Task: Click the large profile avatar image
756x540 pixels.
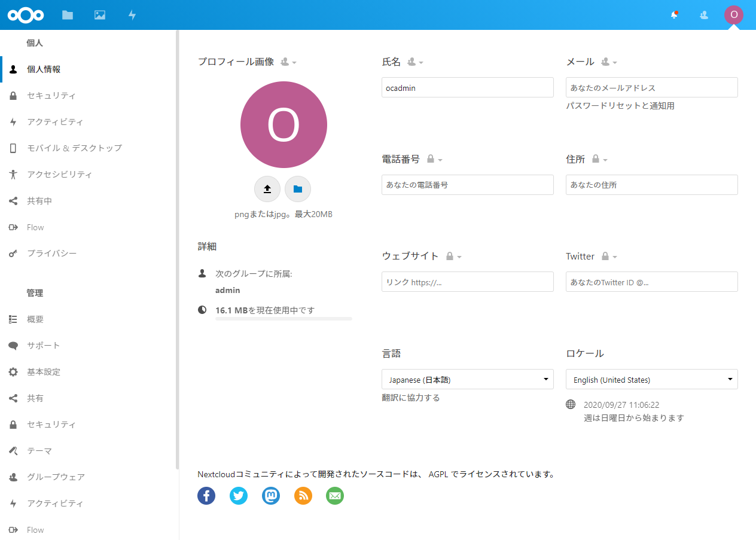Action: click(x=283, y=124)
